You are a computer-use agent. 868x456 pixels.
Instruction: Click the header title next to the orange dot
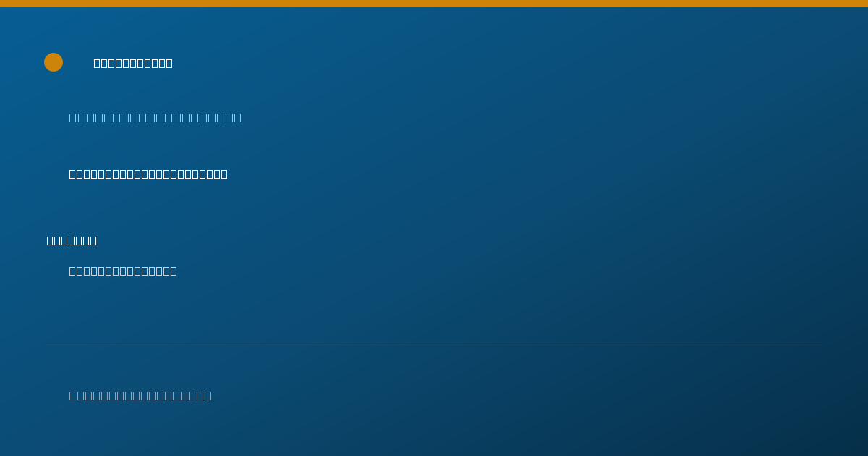pos(133,63)
